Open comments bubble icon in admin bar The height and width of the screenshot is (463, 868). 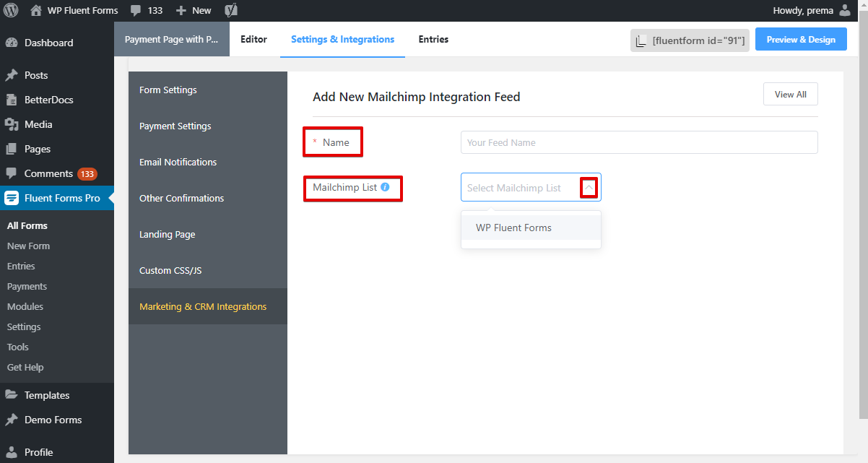point(136,11)
